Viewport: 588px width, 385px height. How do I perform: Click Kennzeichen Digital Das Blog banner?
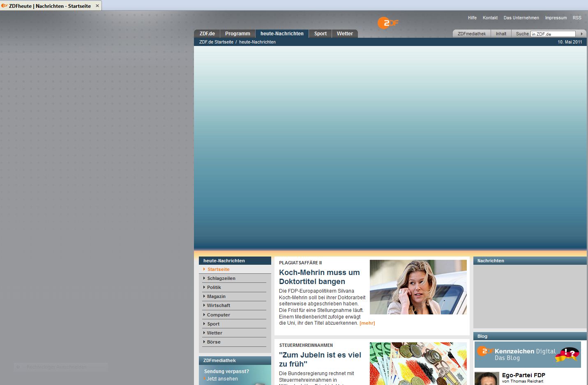528,355
